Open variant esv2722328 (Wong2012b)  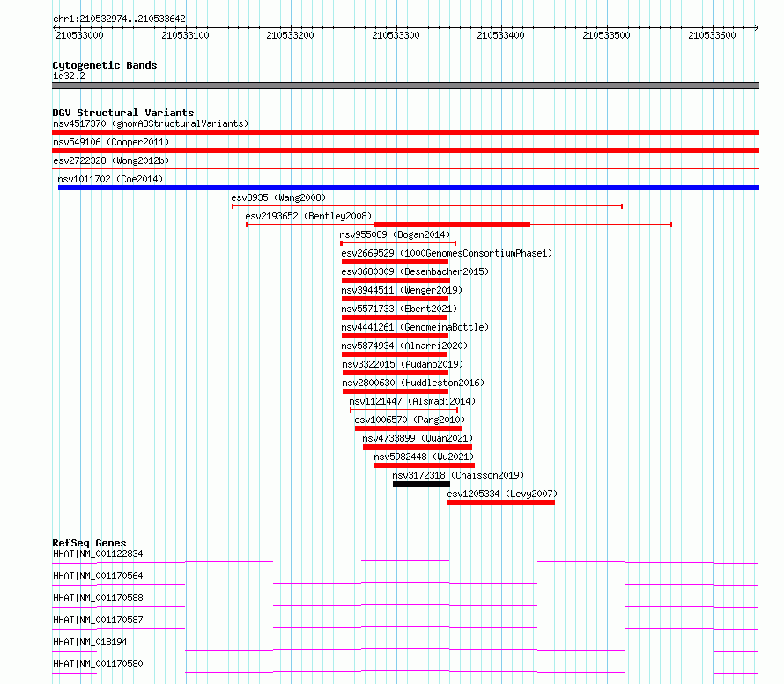[x=111, y=160]
